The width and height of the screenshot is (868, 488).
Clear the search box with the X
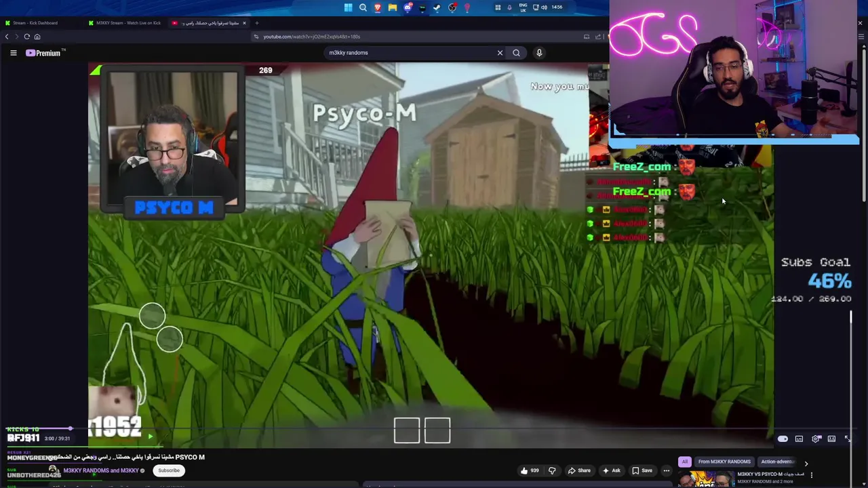(500, 53)
